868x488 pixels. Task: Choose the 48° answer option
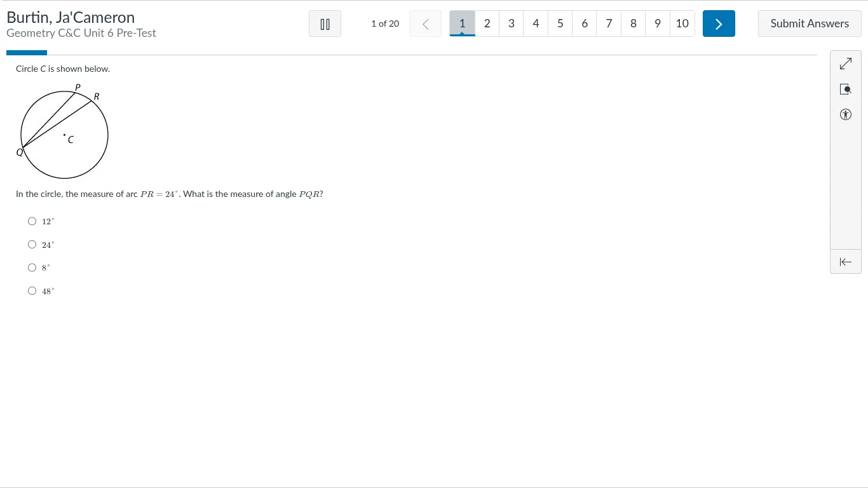pyautogui.click(x=32, y=291)
